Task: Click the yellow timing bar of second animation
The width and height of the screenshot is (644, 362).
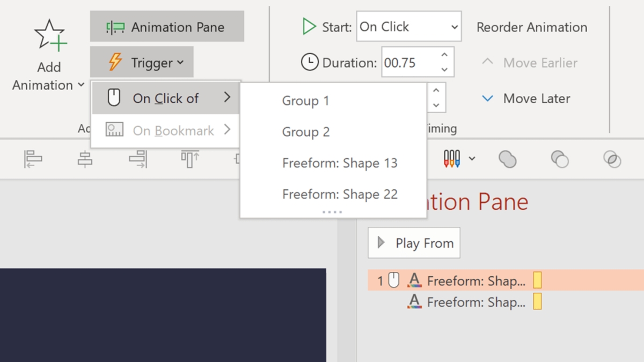Action: click(x=537, y=301)
